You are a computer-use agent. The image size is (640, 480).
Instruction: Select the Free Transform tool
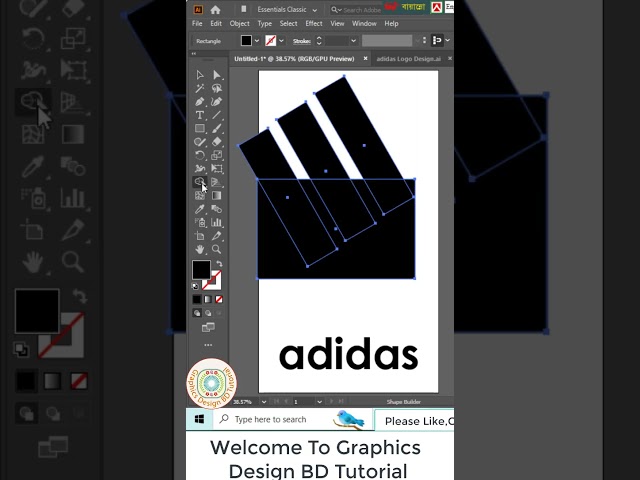[x=217, y=169]
